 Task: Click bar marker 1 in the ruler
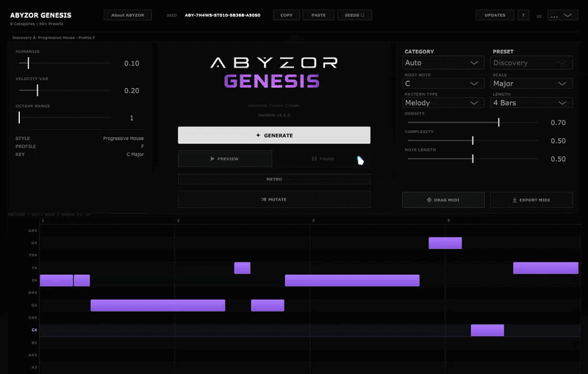tap(43, 220)
